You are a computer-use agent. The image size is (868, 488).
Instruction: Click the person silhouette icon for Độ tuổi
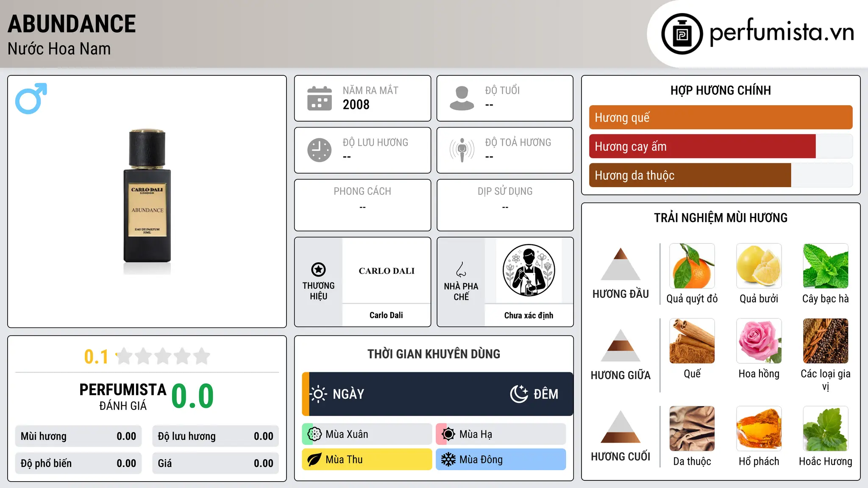(x=462, y=98)
